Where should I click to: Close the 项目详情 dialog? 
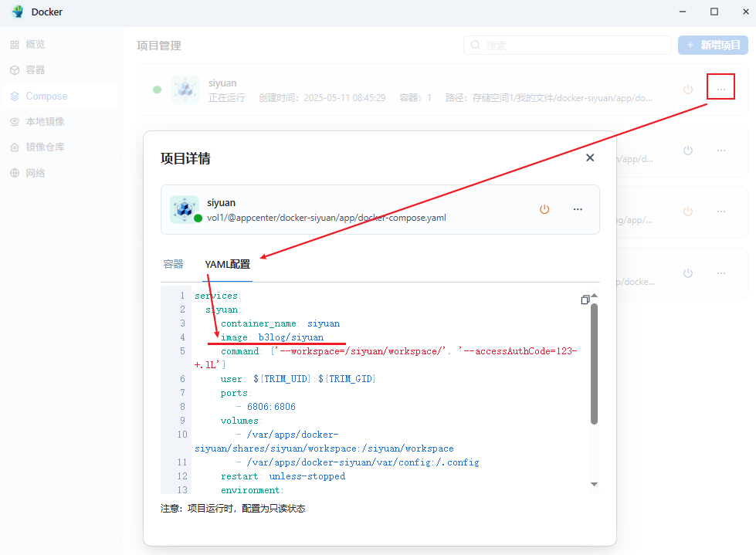coord(590,157)
